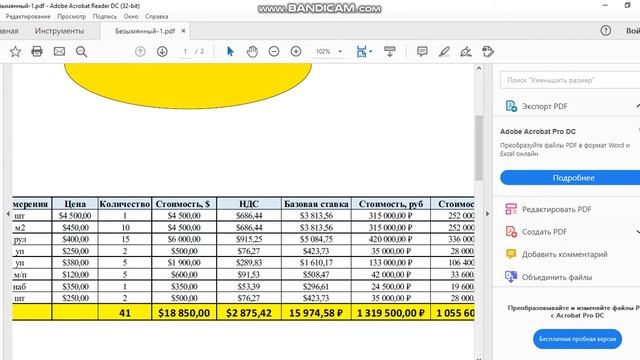Open the stamp tool icon
This screenshot has width=640, height=360.
click(488, 51)
